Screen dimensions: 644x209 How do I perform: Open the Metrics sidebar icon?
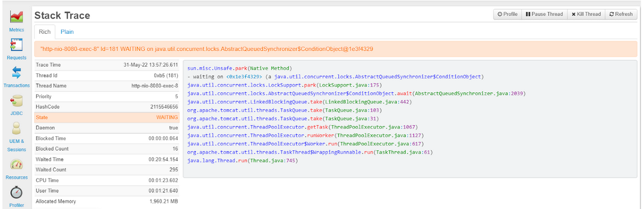point(16,17)
